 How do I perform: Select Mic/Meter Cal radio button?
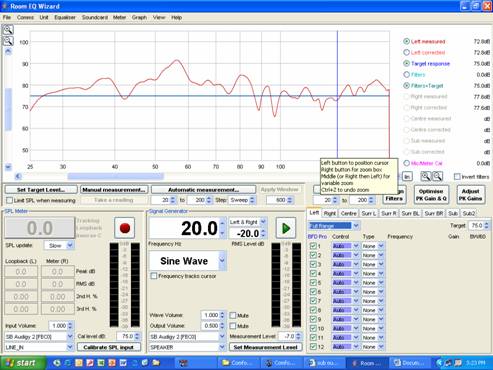[406, 163]
